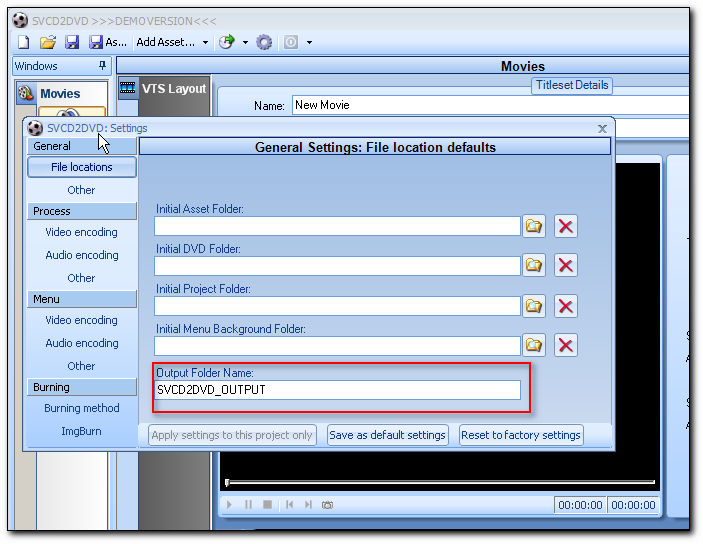Image resolution: width=703 pixels, height=544 pixels.
Task: Click the New project icon in toolbar
Action: [23, 42]
